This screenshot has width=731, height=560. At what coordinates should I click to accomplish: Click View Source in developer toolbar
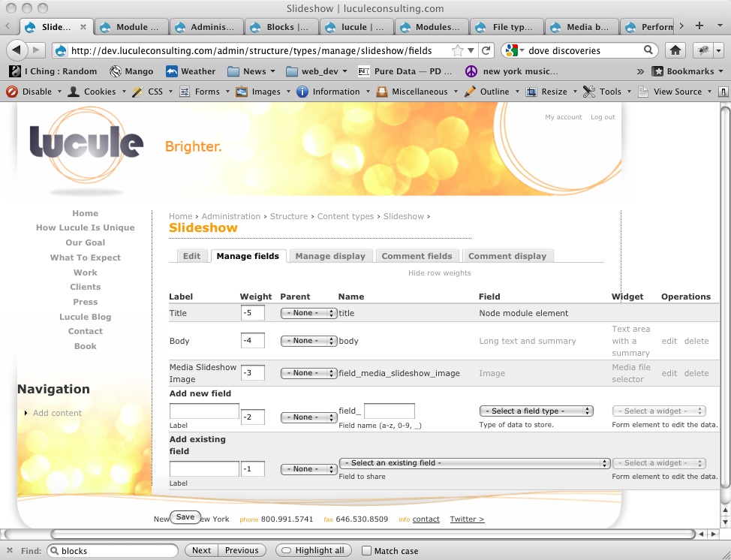point(674,92)
